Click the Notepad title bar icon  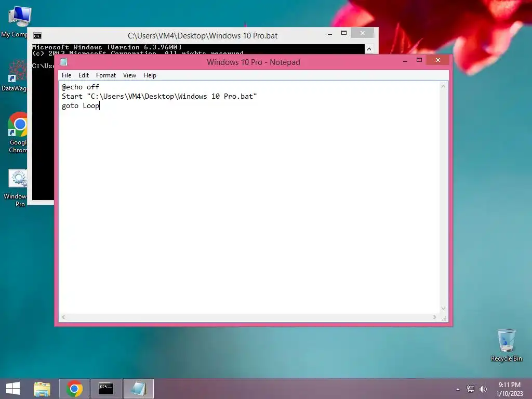click(x=64, y=62)
